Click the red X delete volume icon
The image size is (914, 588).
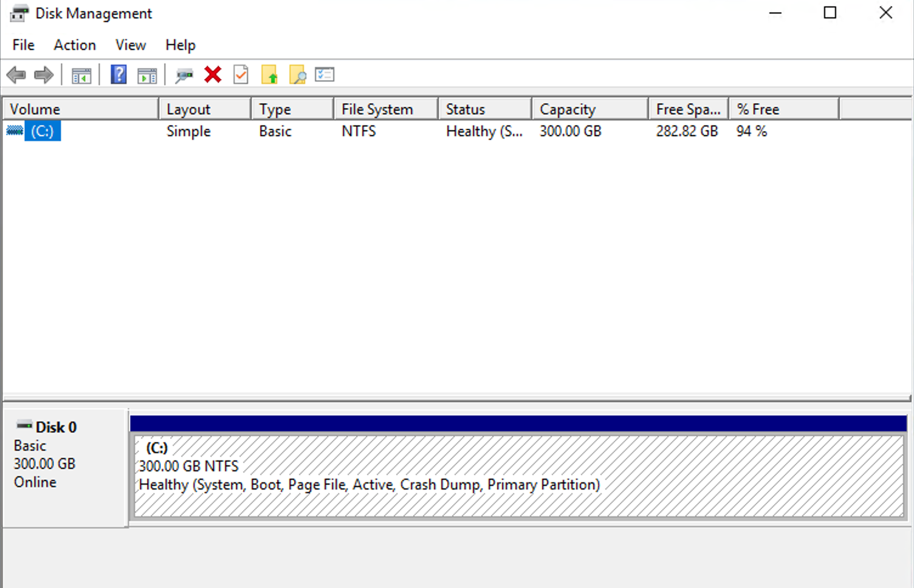[x=213, y=74]
